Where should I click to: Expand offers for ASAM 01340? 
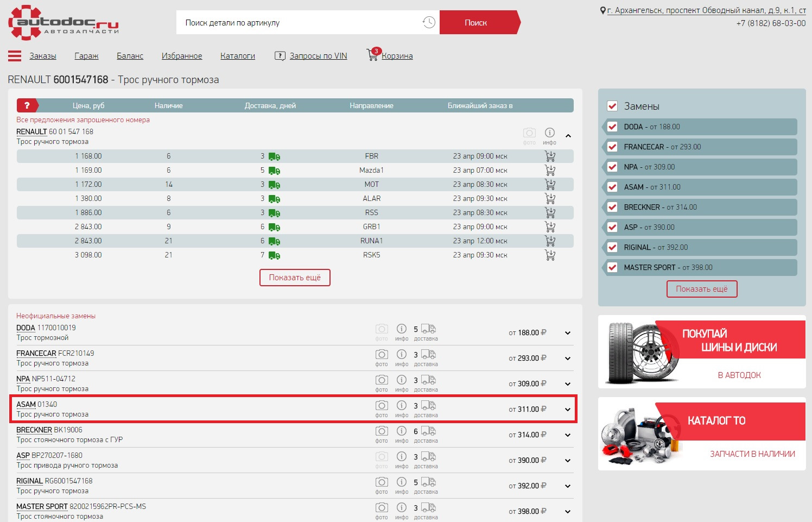coord(568,410)
